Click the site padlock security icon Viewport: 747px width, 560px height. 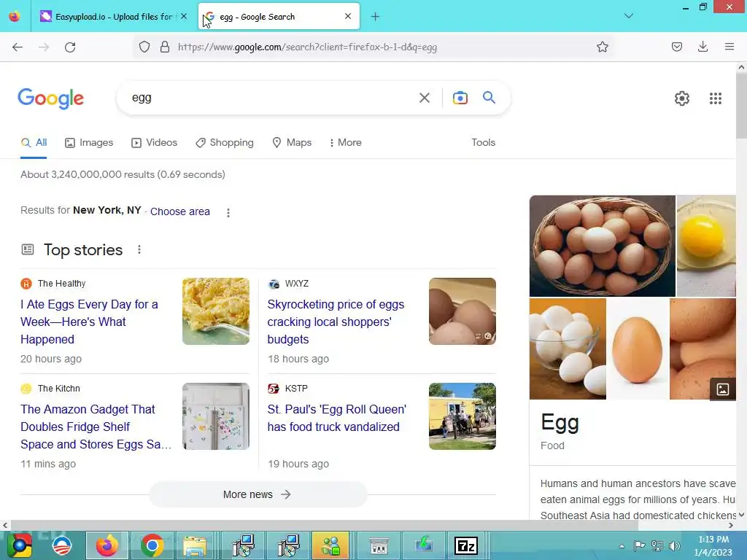[165, 47]
